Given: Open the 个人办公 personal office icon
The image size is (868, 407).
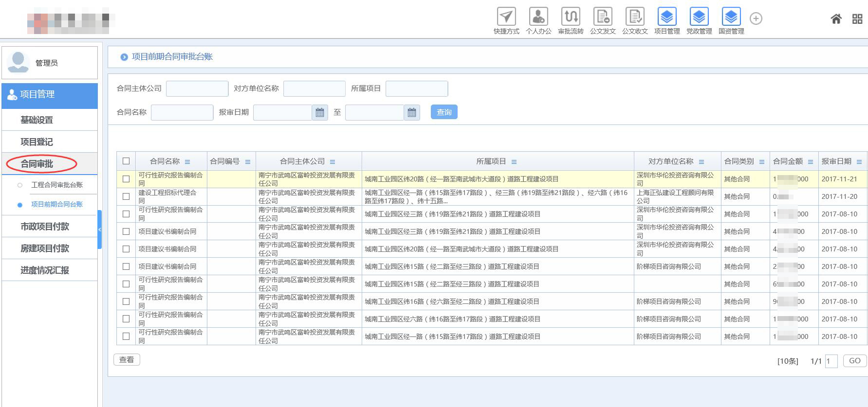Looking at the screenshot, I should 538,17.
